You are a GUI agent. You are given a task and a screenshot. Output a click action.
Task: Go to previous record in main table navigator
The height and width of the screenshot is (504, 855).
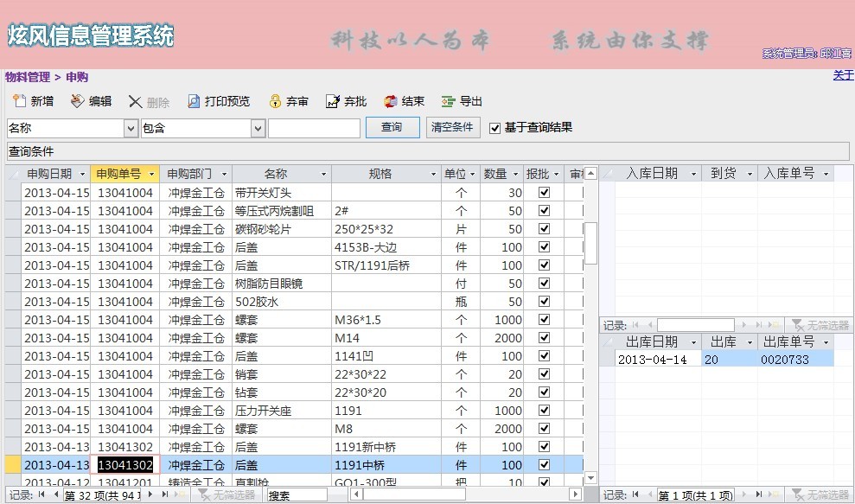point(55,494)
